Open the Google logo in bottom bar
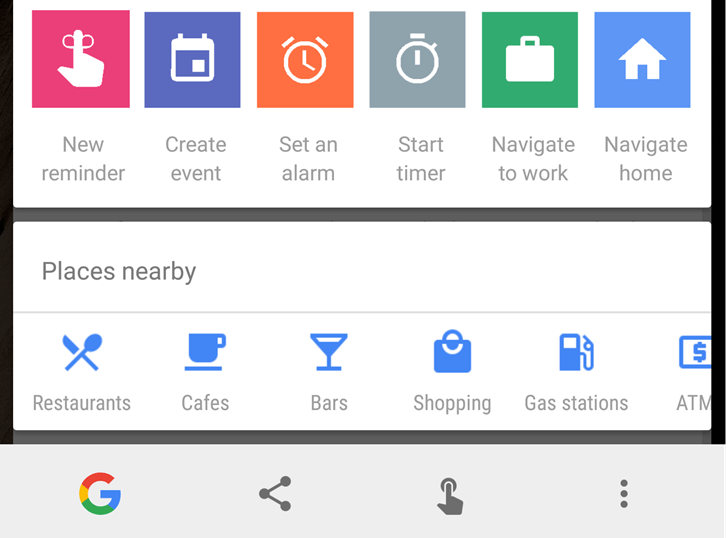This screenshot has height=538, width=728. coord(100,493)
